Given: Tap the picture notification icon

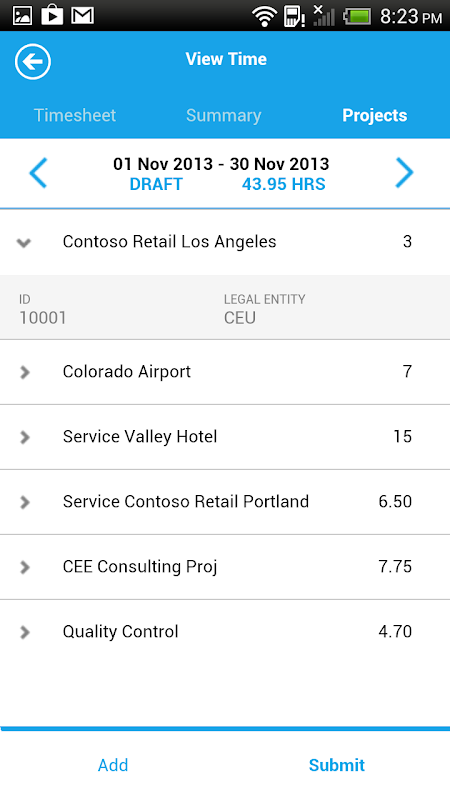Looking at the screenshot, I should [x=22, y=15].
